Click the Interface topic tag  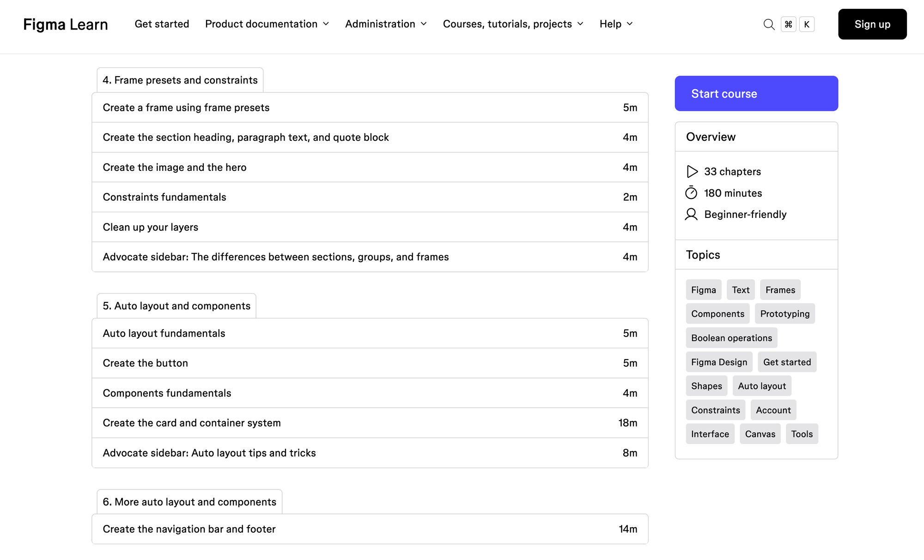tap(710, 434)
